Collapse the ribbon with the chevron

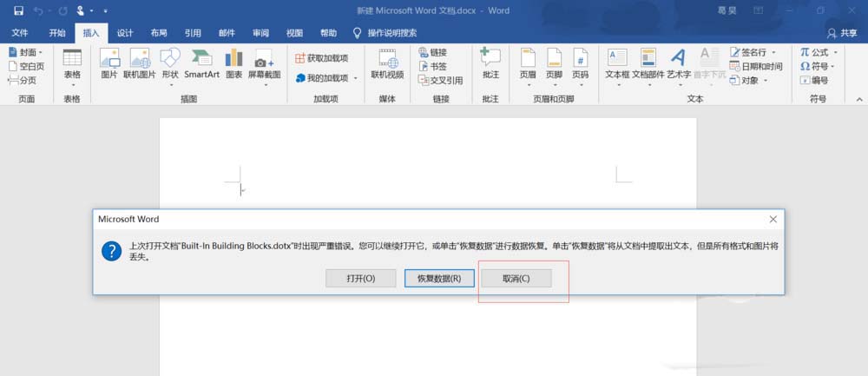click(x=859, y=99)
